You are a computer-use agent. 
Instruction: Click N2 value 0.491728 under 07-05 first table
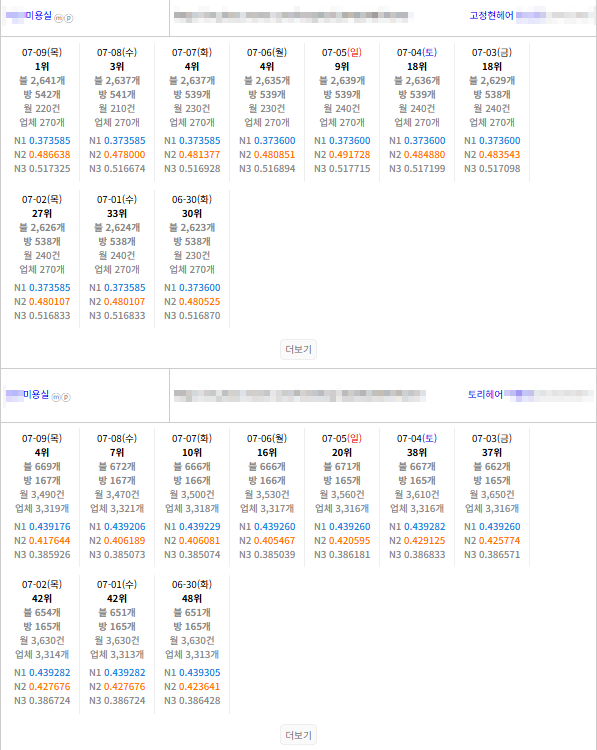pos(350,154)
